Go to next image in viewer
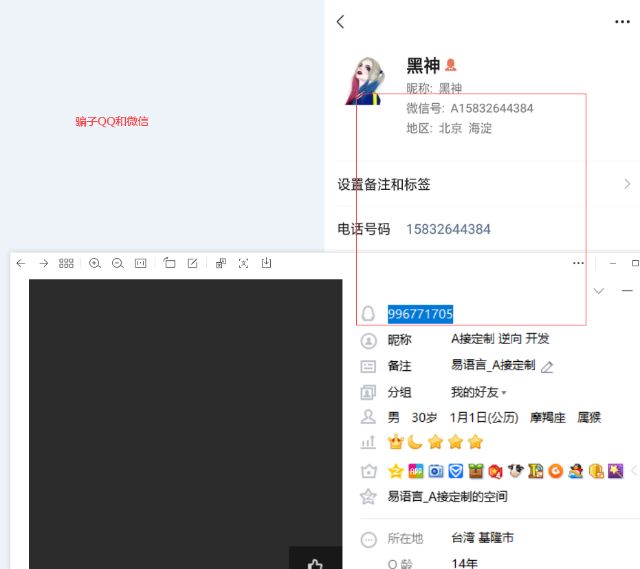 pos(43,263)
